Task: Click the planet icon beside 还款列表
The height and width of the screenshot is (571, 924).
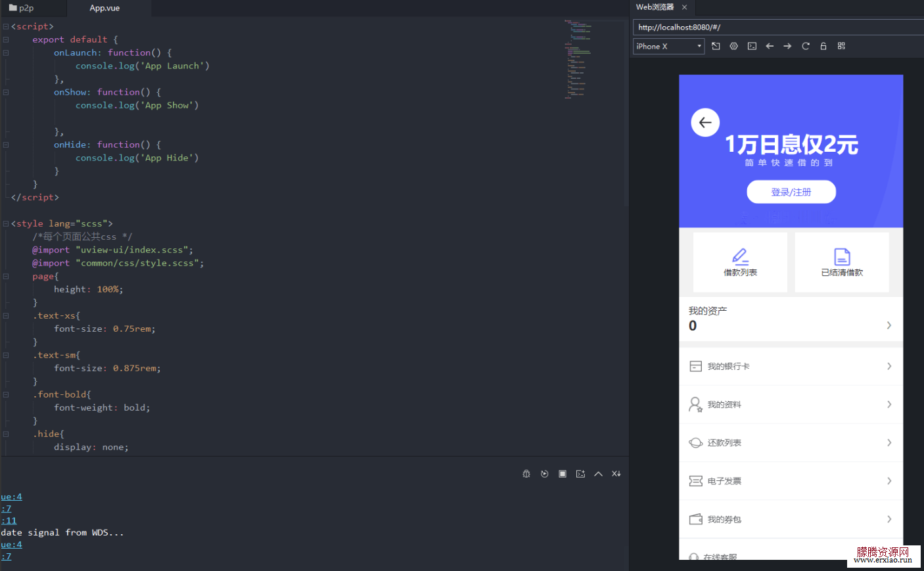Action: (695, 442)
